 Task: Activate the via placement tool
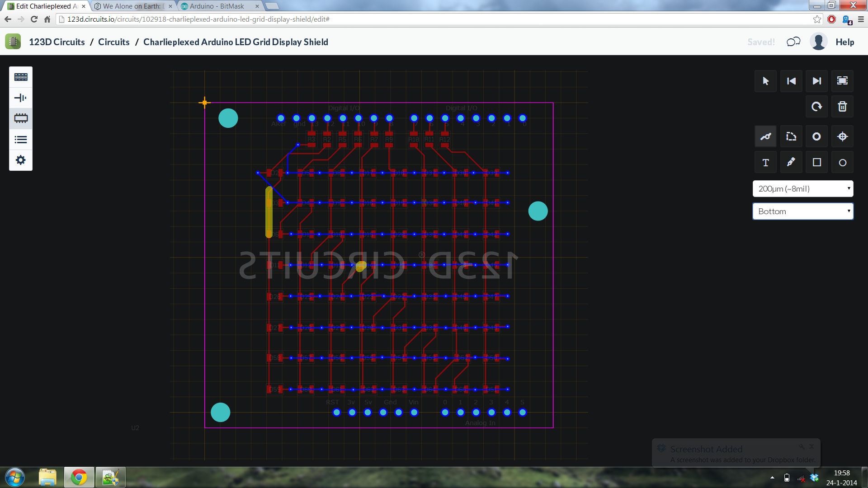(x=816, y=136)
